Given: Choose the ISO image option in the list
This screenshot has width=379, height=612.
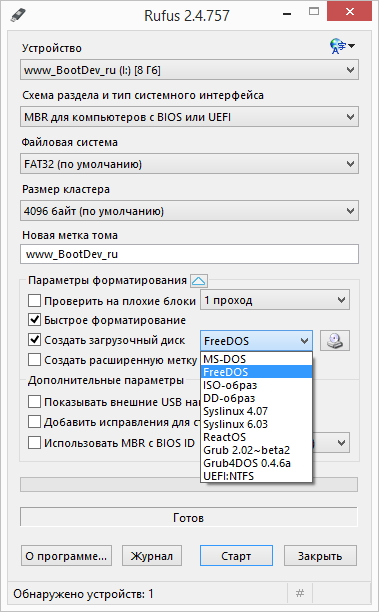Looking at the screenshot, I should coord(256,385).
